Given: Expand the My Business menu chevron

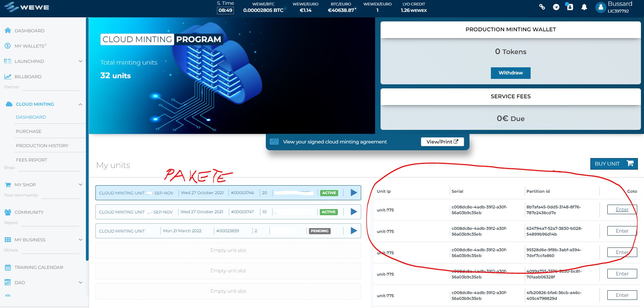Looking at the screenshot, I should pos(80,240).
